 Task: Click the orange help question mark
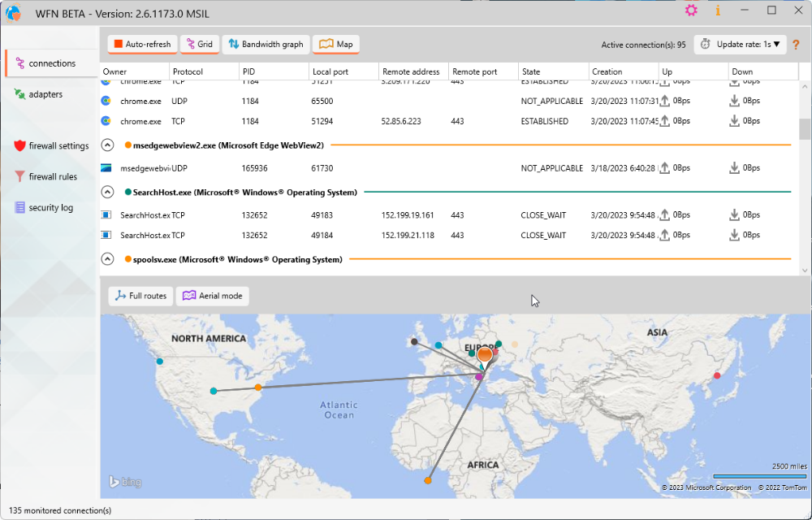click(796, 45)
